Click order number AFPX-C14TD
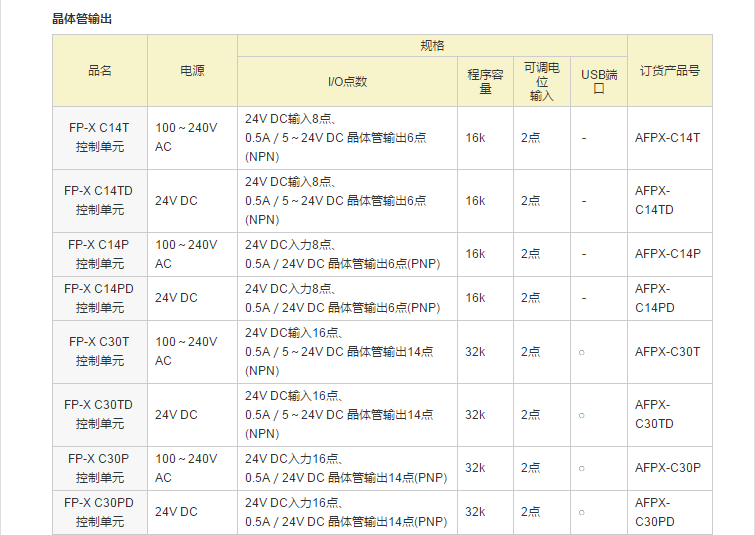Viewport: 755px width, 535px height. click(654, 200)
